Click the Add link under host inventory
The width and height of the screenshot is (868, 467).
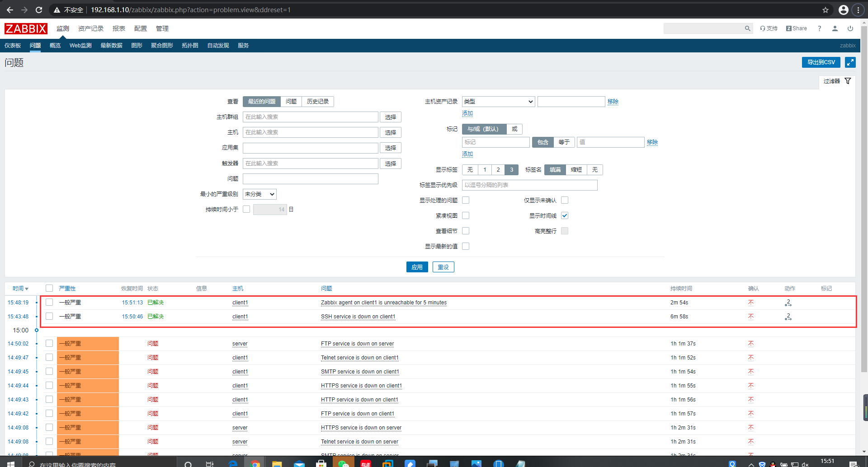467,113
